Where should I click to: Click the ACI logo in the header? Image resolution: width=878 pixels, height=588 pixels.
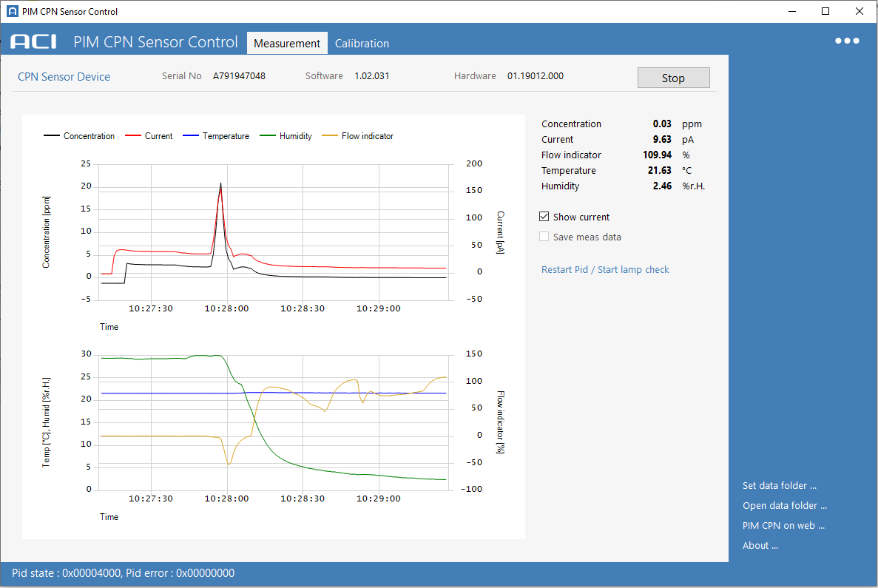click(33, 42)
